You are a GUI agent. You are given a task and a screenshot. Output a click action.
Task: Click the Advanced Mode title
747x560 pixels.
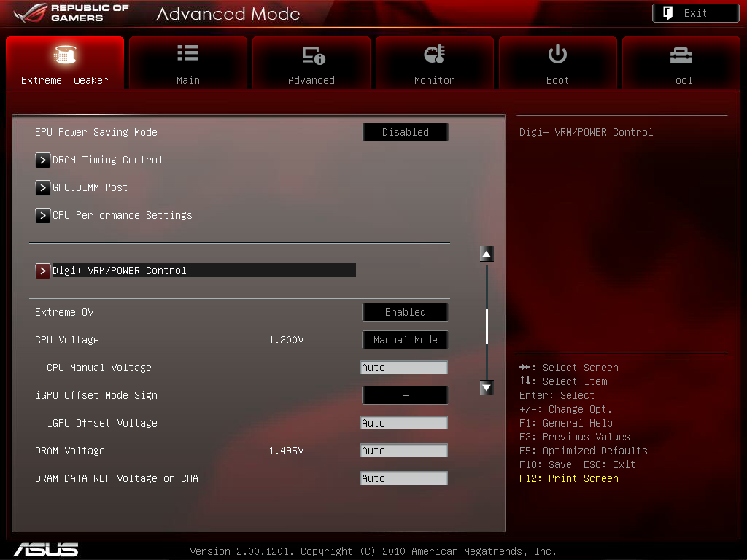click(228, 14)
